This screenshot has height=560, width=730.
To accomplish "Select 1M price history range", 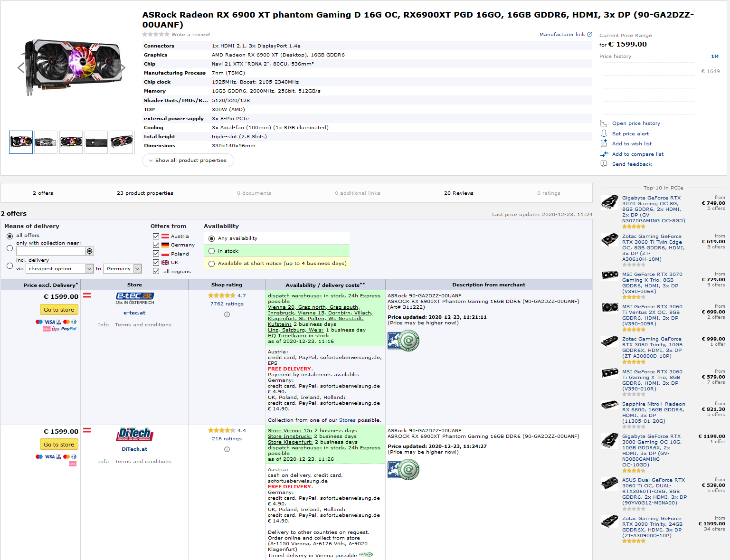I will [715, 56].
